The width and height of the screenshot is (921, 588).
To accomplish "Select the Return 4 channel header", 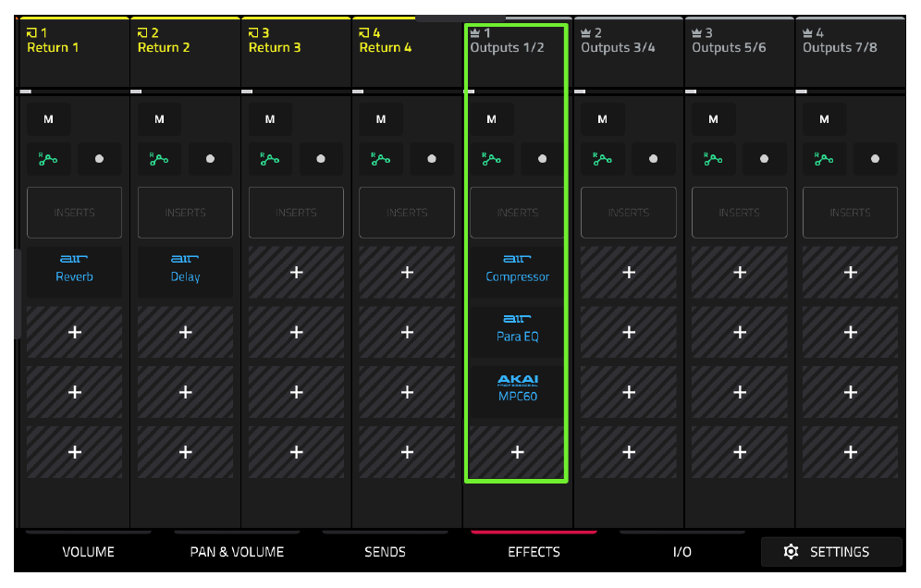I will click(407, 53).
